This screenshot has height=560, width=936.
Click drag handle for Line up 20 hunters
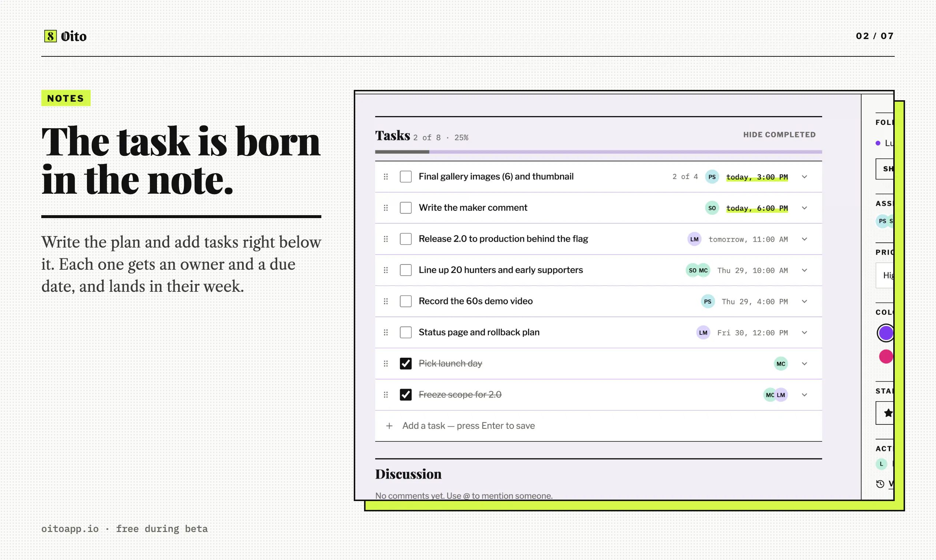386,270
